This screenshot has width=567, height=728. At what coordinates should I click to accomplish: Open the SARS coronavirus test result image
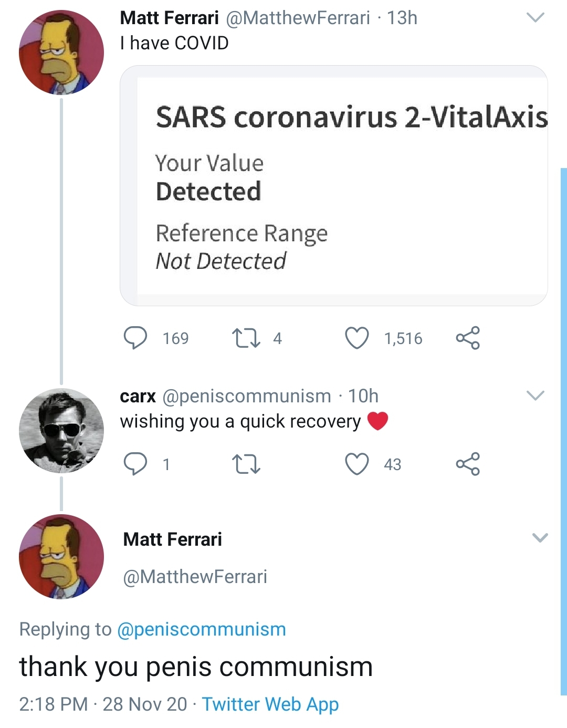pyautogui.click(x=334, y=185)
